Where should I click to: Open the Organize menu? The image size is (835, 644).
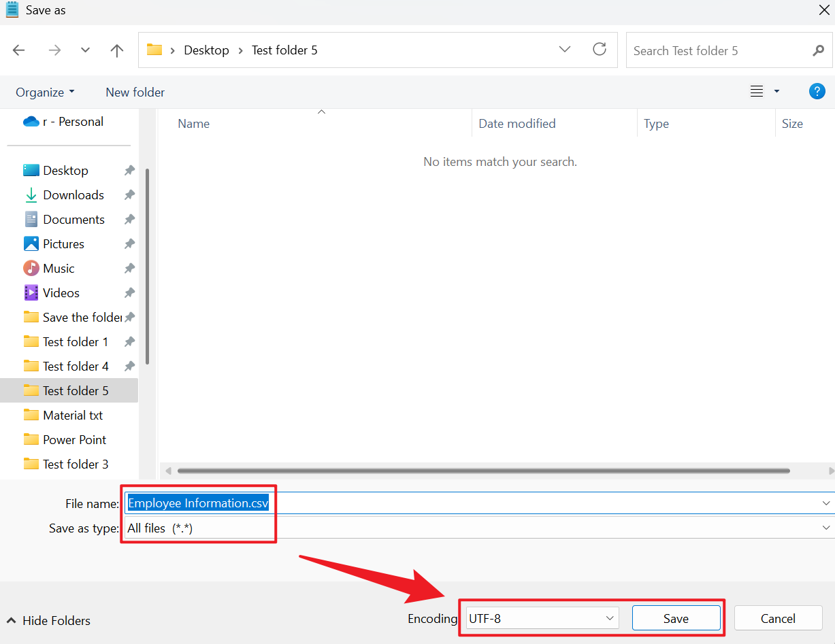coord(44,92)
